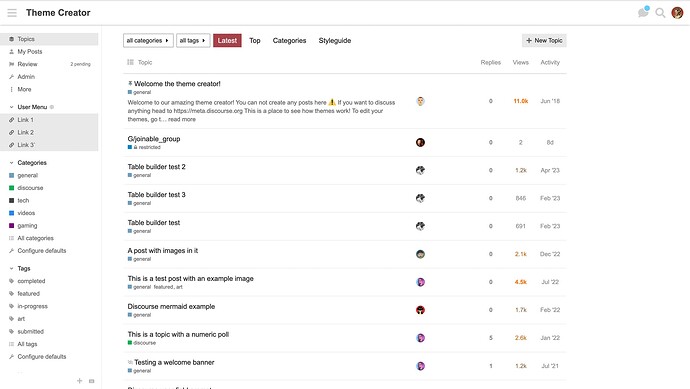This screenshot has height=389, width=690.
Task: Sort topics by Activity column
Action: pos(550,62)
